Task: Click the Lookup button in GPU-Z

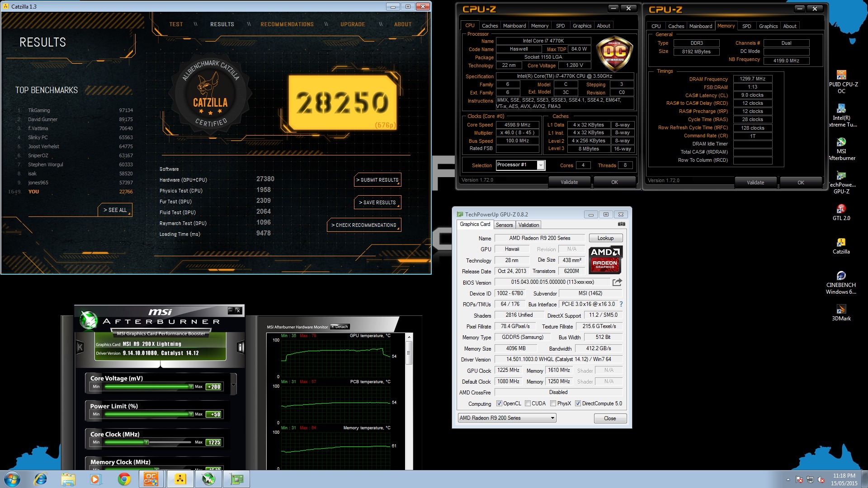Action: pos(605,238)
